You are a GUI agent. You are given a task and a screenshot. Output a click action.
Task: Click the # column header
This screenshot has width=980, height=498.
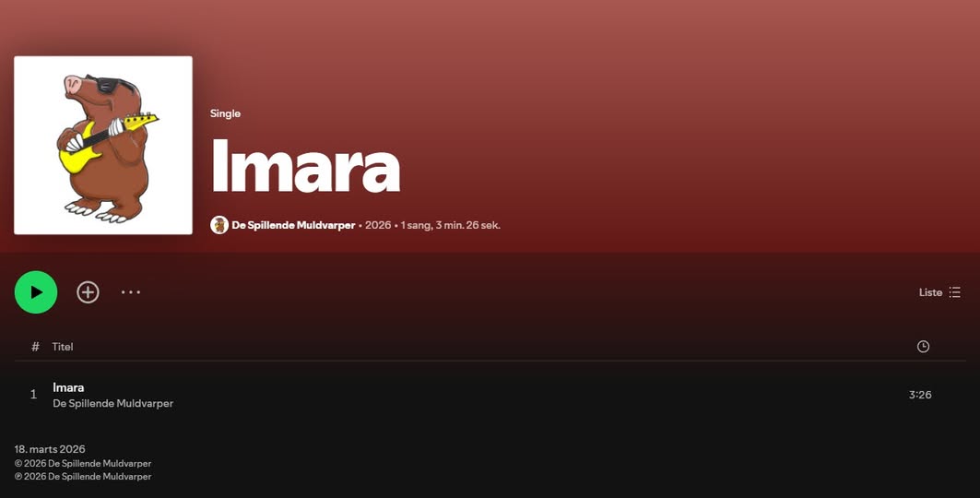pyautogui.click(x=36, y=346)
